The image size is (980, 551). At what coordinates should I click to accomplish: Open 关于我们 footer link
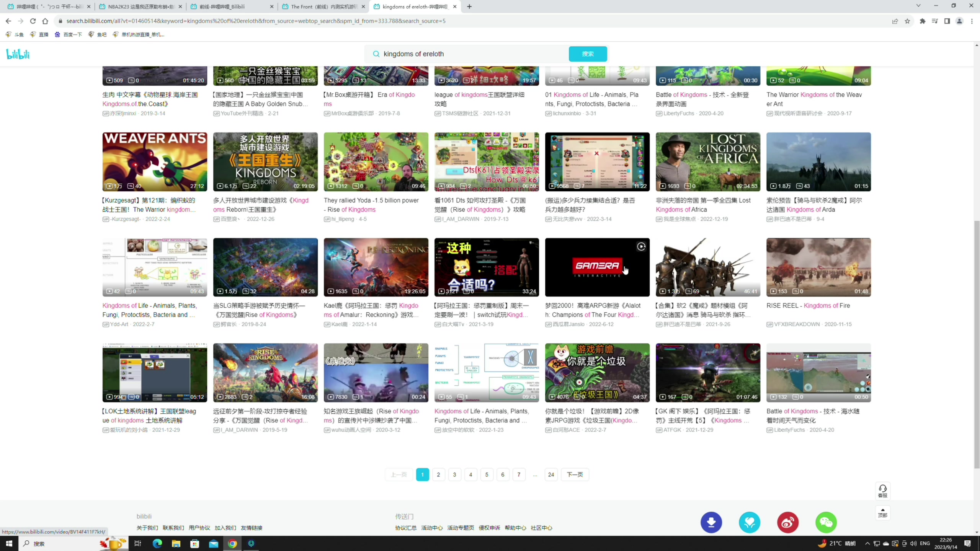[x=147, y=528]
